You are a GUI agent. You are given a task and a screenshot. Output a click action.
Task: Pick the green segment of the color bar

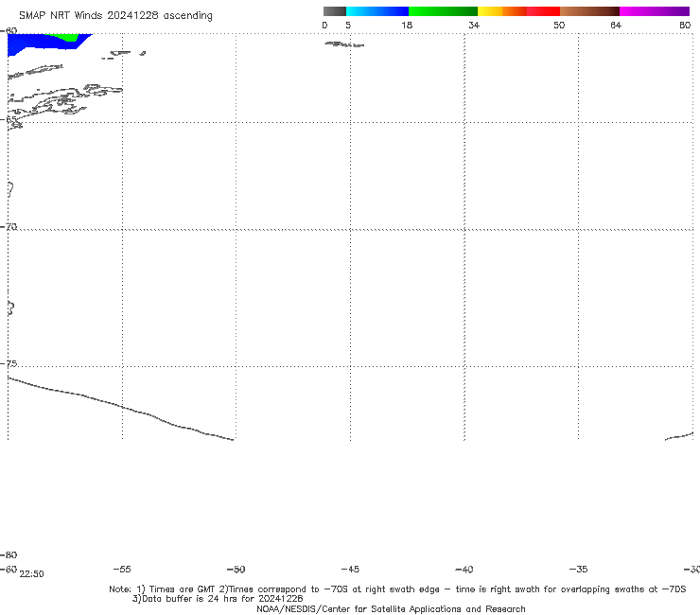(443, 11)
